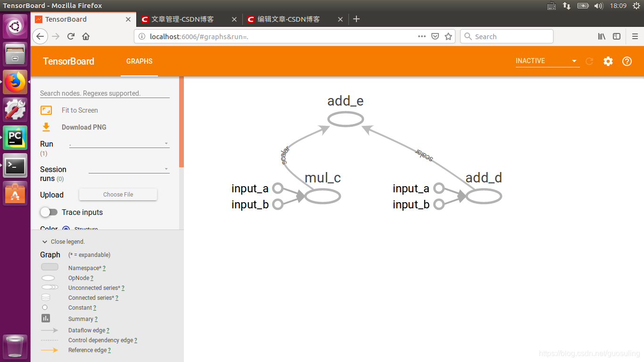Select Structure color radio button
This screenshot has height=362, width=644.
tap(66, 229)
